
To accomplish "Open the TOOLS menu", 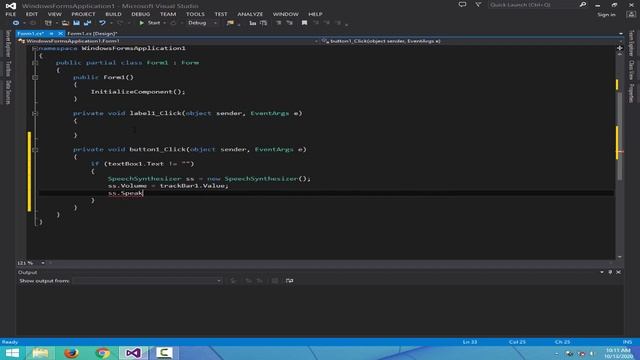I will click(x=196, y=14).
